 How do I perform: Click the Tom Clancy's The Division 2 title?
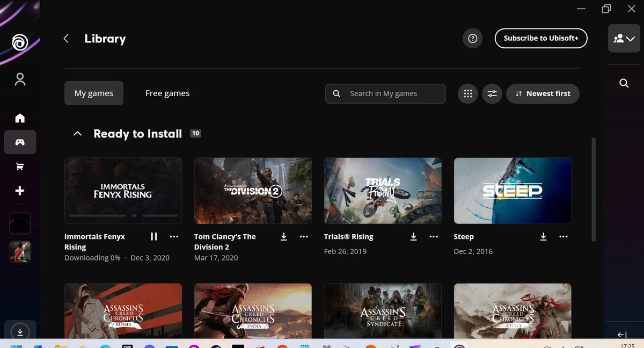coord(225,242)
